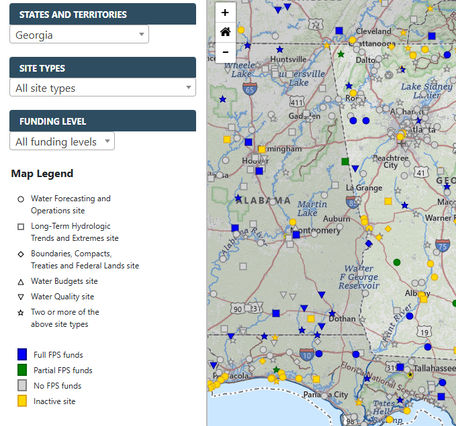Open the Georgia state dropdown
Image resolution: width=456 pixels, height=426 pixels.
click(79, 35)
